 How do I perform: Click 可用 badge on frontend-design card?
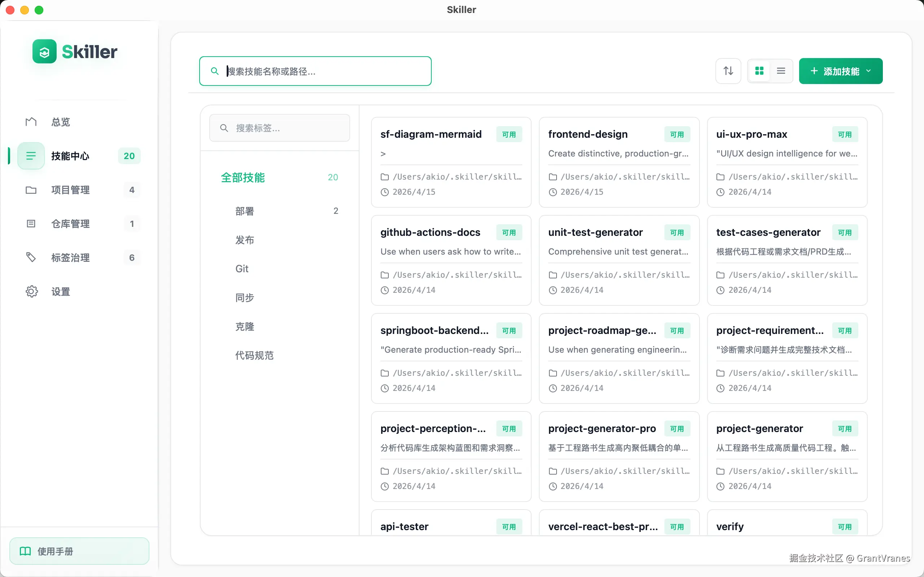[x=677, y=134]
